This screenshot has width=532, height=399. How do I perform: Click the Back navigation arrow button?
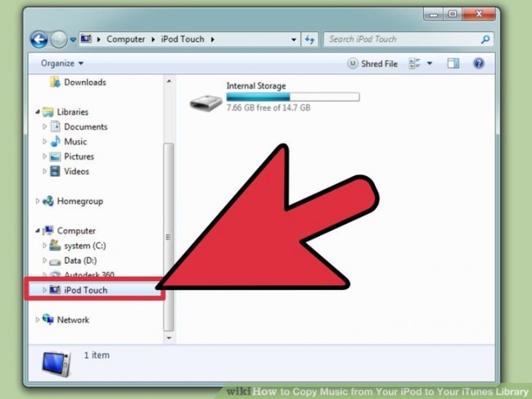tap(38, 39)
